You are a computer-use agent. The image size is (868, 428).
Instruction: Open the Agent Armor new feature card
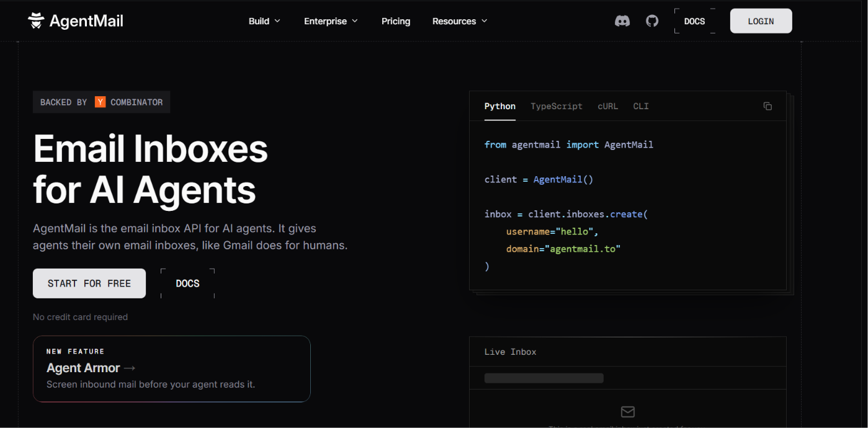point(172,368)
